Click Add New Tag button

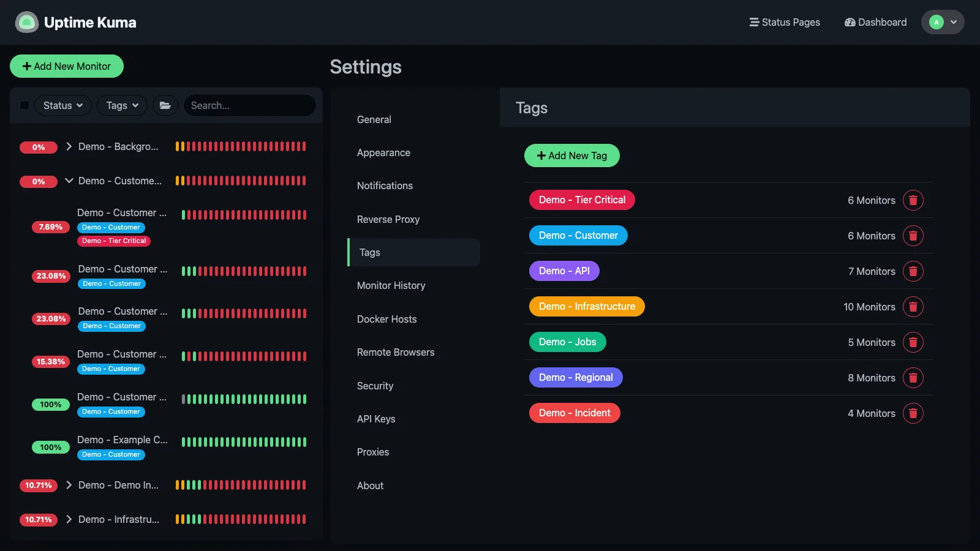[572, 156]
